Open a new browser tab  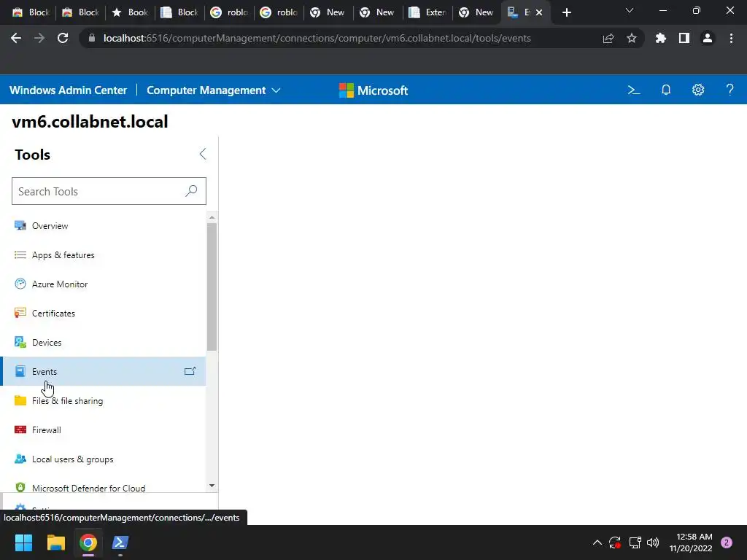point(566,12)
